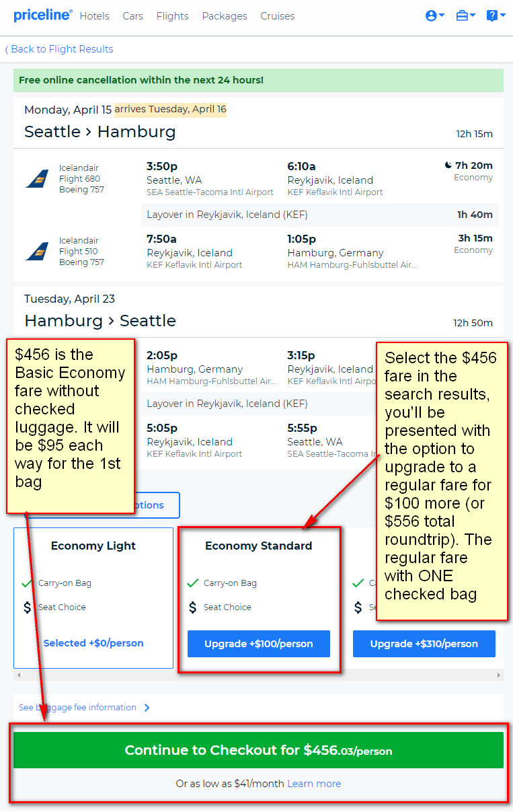Click the fare options scrollbar right arrow
This screenshot has height=812, width=513.
[x=499, y=675]
